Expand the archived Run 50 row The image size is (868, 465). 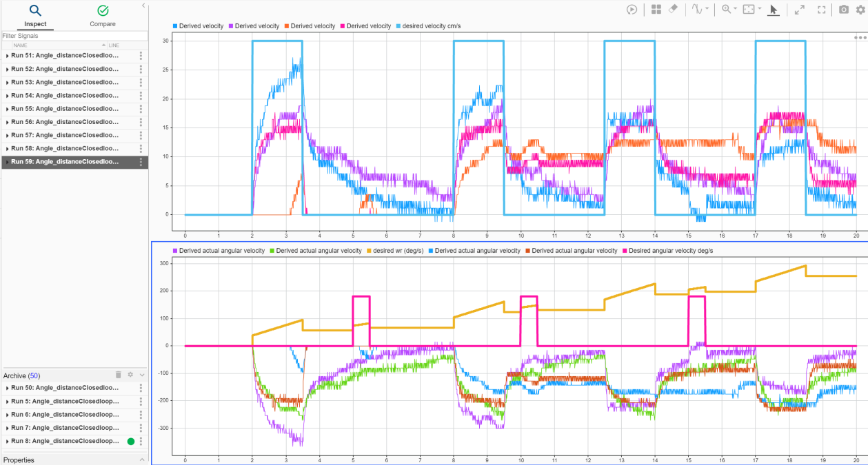pos(7,389)
